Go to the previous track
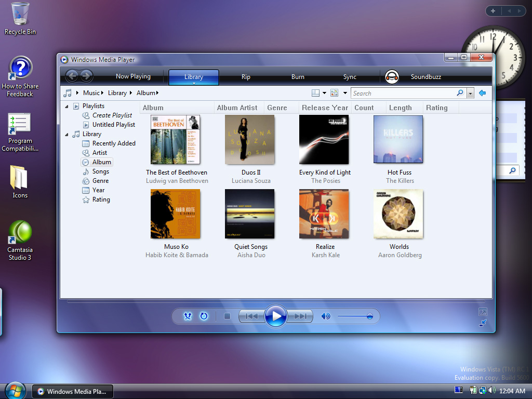Screen dimensions: 532x399 point(252,316)
